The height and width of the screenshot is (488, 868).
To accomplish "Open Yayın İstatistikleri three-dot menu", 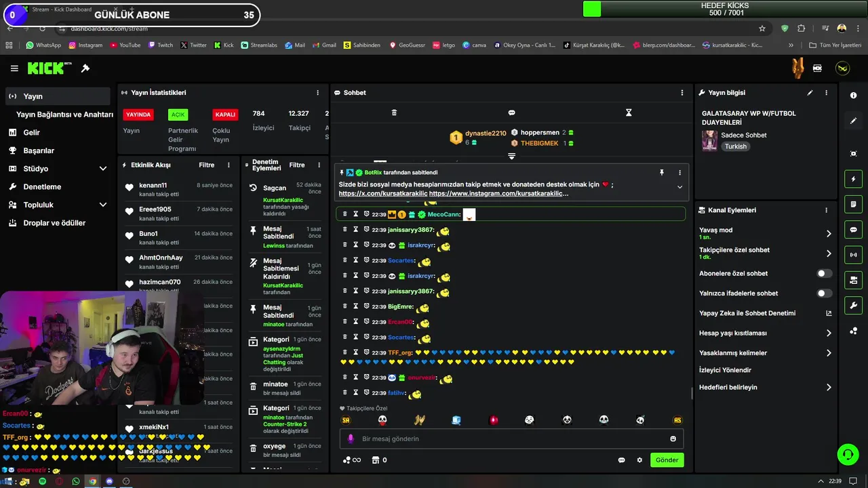I will click(317, 93).
